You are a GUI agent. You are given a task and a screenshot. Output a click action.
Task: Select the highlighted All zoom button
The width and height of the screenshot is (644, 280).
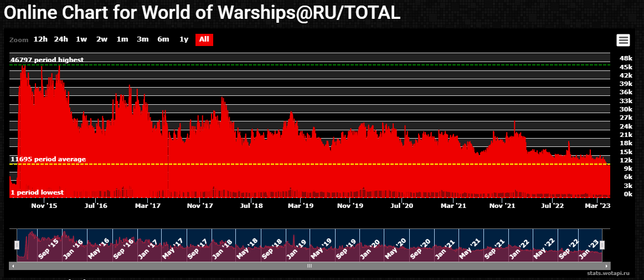tap(204, 39)
